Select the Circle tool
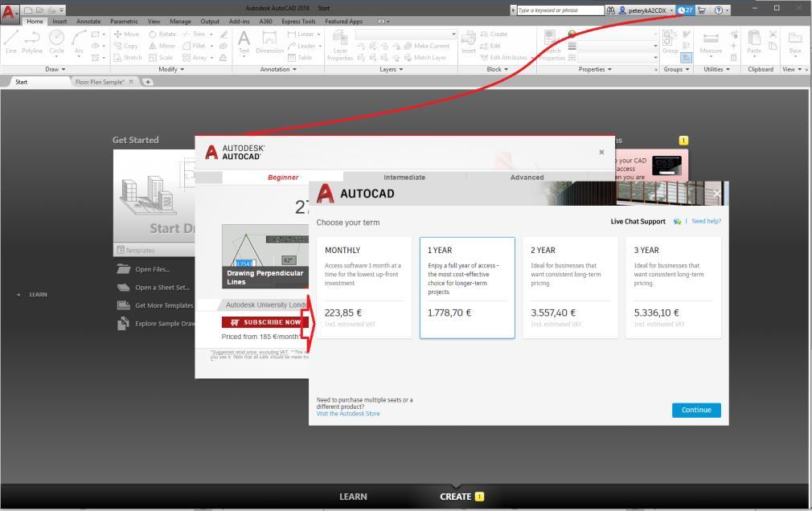 click(x=56, y=42)
